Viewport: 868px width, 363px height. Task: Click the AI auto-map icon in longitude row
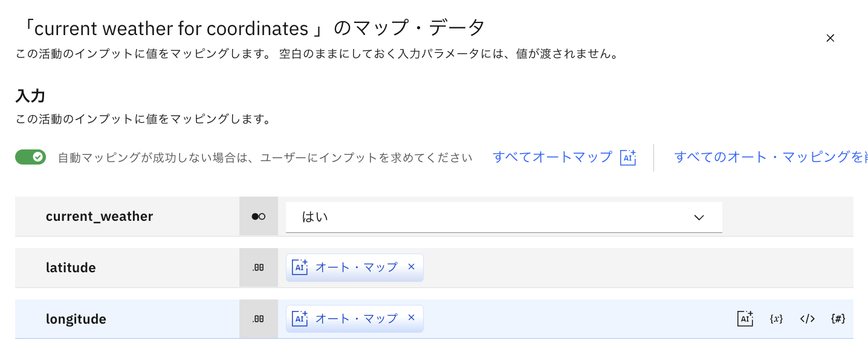745,319
